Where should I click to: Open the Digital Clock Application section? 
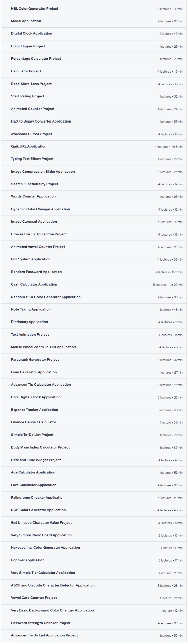pos(94,34)
